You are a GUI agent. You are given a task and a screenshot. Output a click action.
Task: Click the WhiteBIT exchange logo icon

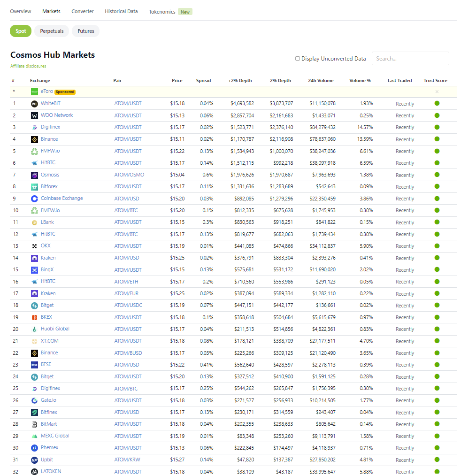(34, 104)
